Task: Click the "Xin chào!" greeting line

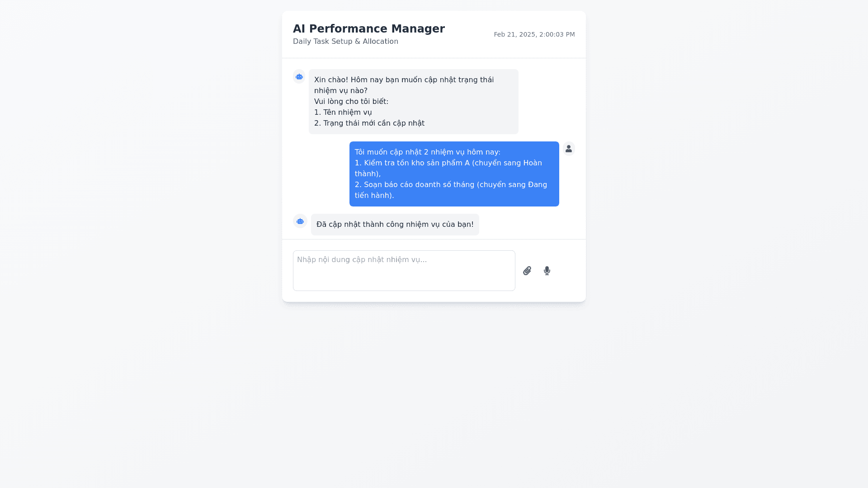Action: pyautogui.click(x=404, y=80)
